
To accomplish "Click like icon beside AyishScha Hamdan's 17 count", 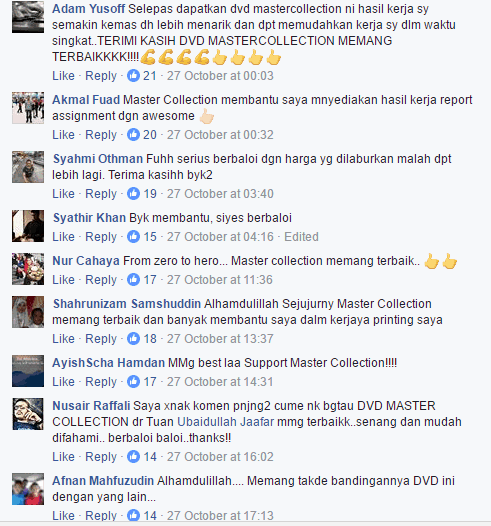I will 133,381.
